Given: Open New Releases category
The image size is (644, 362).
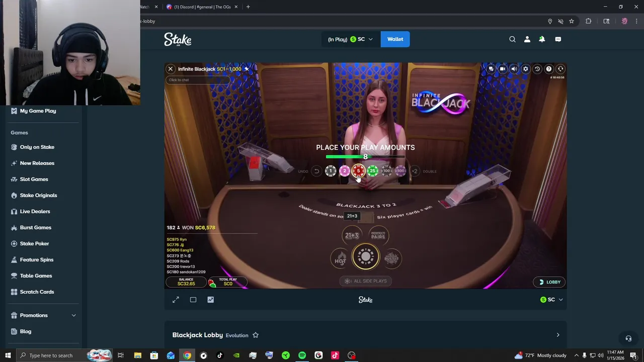Looking at the screenshot, I should [37, 163].
